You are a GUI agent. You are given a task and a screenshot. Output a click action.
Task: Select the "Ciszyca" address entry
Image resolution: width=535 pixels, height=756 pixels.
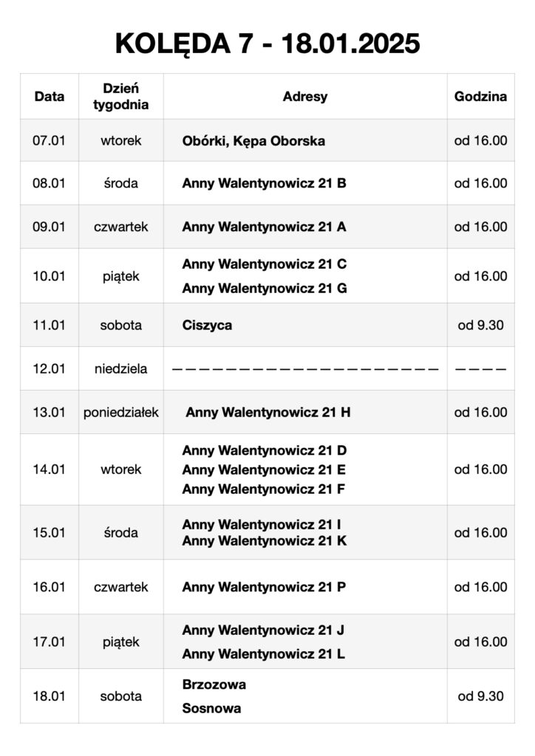[208, 325]
